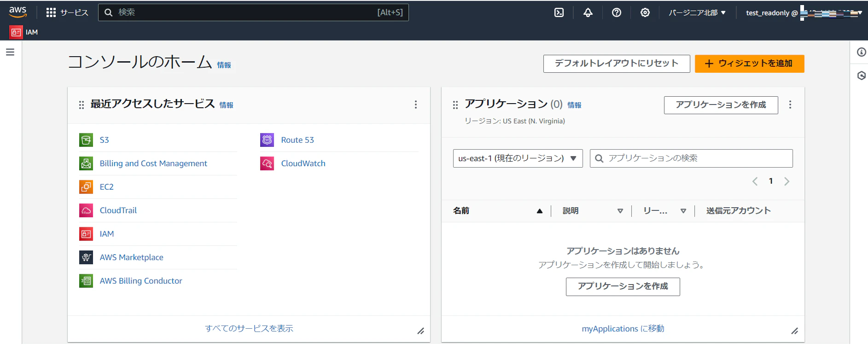Click the AWS Marketplace icon
868x349 pixels.
pos(86,257)
